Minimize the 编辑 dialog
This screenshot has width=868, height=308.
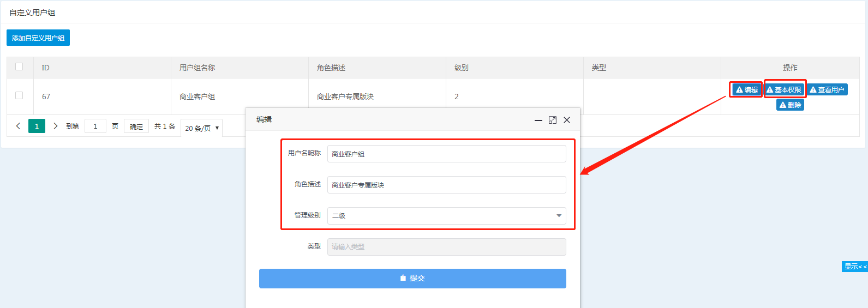538,120
